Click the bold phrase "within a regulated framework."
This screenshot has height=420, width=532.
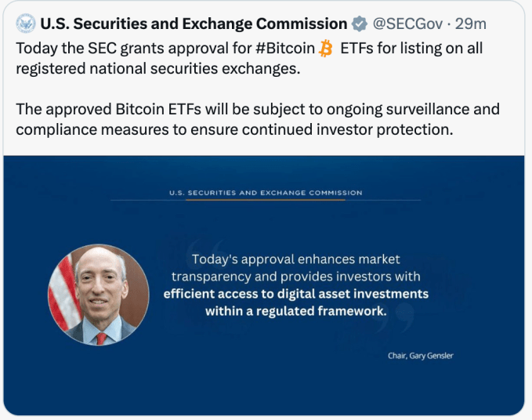295,311
